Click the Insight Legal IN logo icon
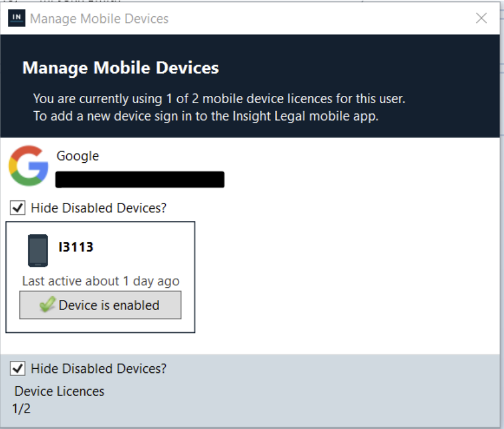This screenshot has height=429, width=504. [17, 18]
